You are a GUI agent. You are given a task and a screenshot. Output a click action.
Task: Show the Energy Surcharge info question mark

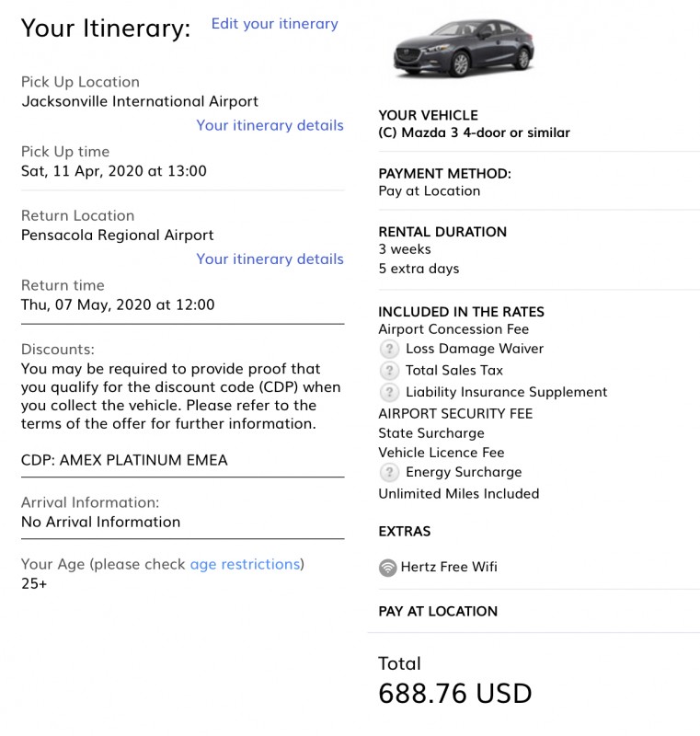pyautogui.click(x=389, y=472)
